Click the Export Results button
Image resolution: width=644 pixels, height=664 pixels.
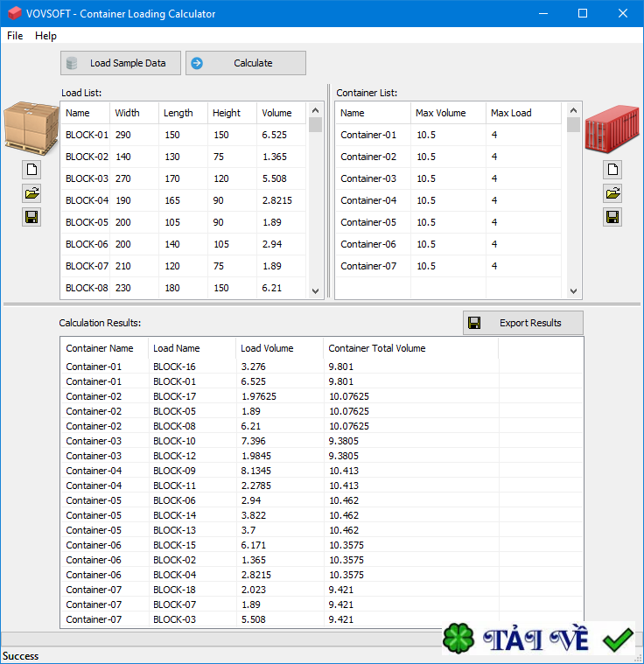tap(523, 323)
